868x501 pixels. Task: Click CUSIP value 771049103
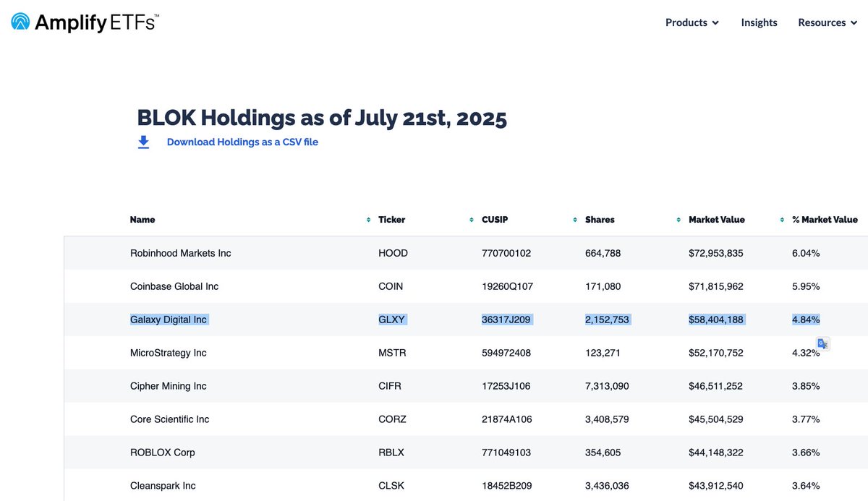click(x=506, y=453)
